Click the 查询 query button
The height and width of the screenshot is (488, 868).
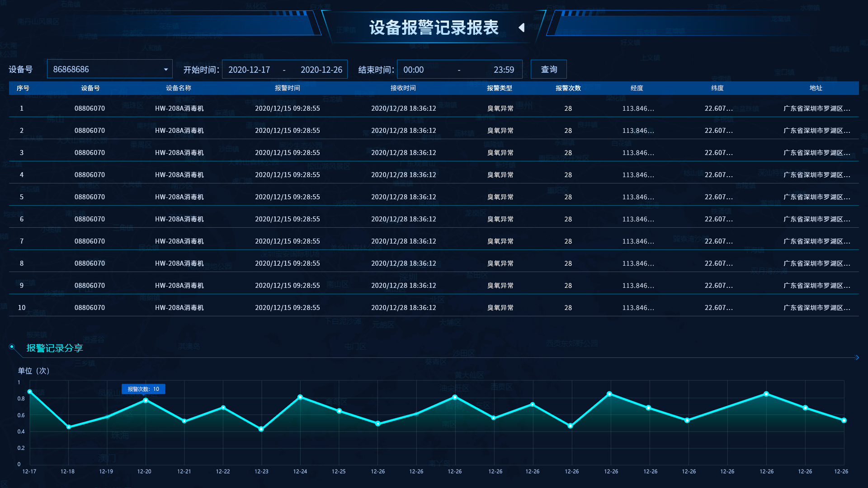click(x=548, y=69)
